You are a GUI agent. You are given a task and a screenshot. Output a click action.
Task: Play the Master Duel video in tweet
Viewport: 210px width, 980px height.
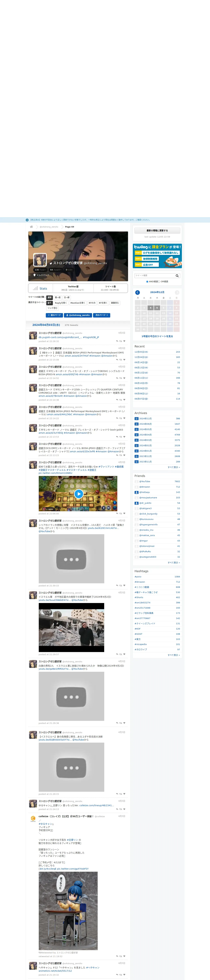(79, 494)
